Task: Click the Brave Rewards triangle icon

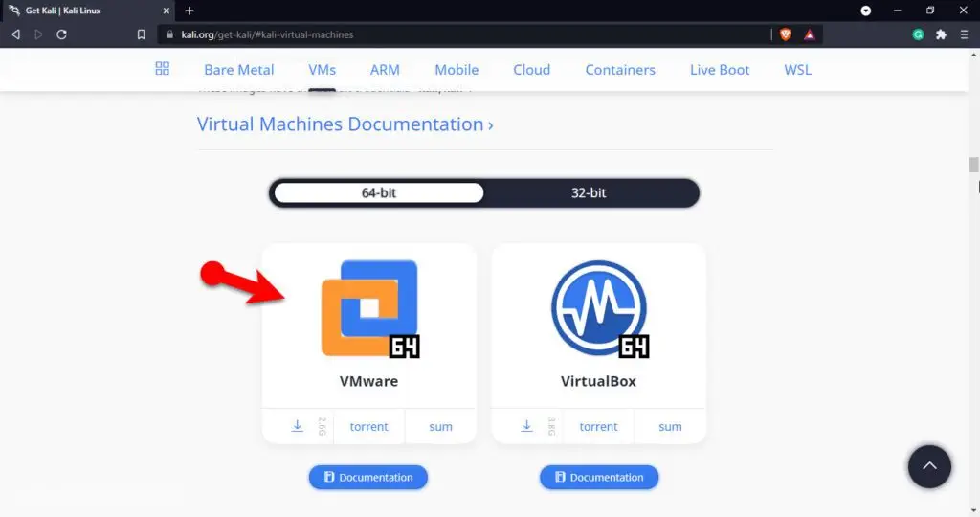Action: coord(809,34)
